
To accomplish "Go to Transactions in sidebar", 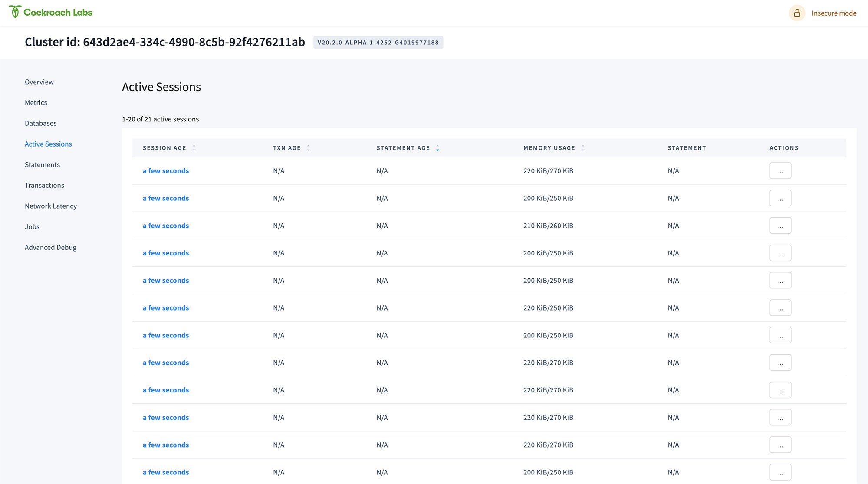I will pos(44,185).
